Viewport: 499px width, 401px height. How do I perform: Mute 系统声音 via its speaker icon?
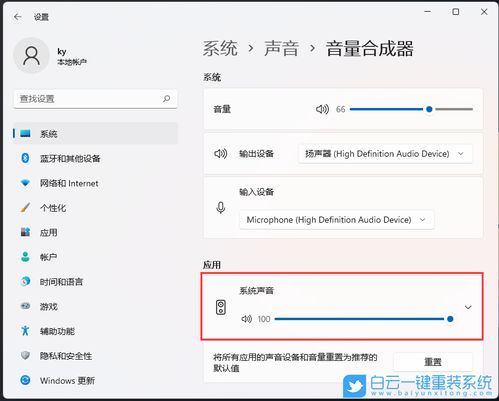pos(246,319)
